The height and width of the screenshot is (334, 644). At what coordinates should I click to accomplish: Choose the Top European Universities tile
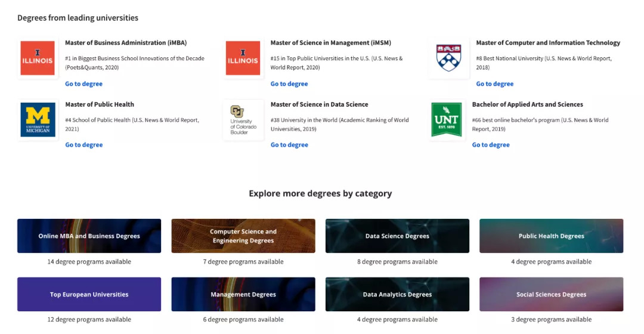(x=89, y=294)
